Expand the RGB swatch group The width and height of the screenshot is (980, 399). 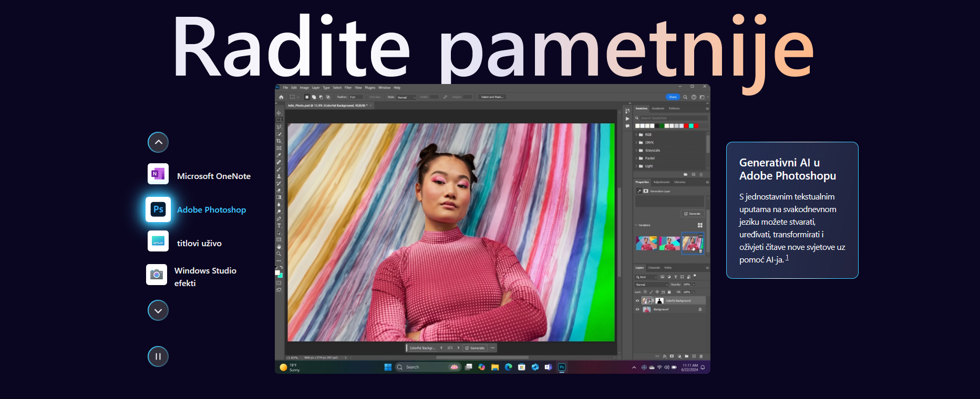pyautogui.click(x=636, y=134)
